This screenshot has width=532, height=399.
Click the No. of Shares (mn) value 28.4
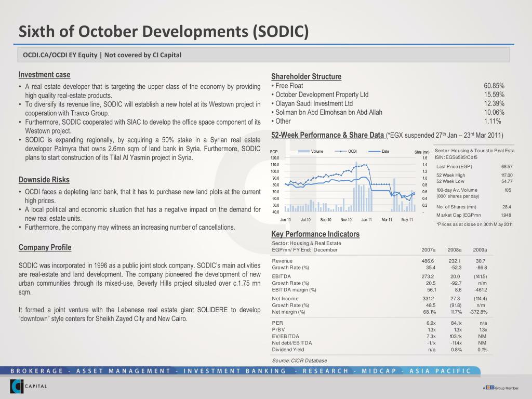point(507,207)
